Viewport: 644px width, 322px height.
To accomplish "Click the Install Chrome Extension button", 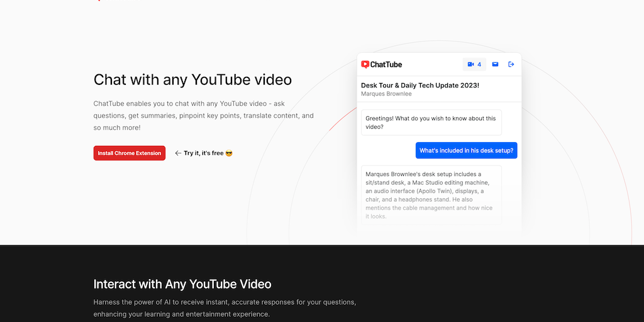I will 130,153.
